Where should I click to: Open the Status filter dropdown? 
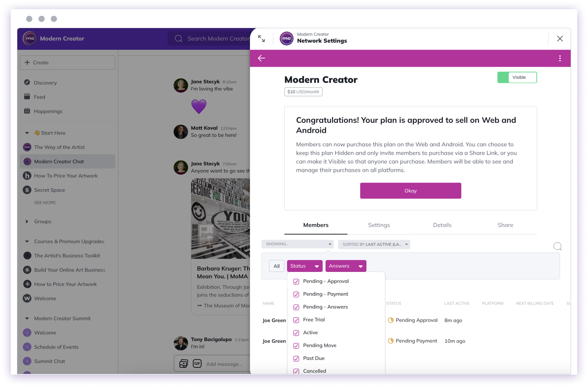pyautogui.click(x=305, y=266)
